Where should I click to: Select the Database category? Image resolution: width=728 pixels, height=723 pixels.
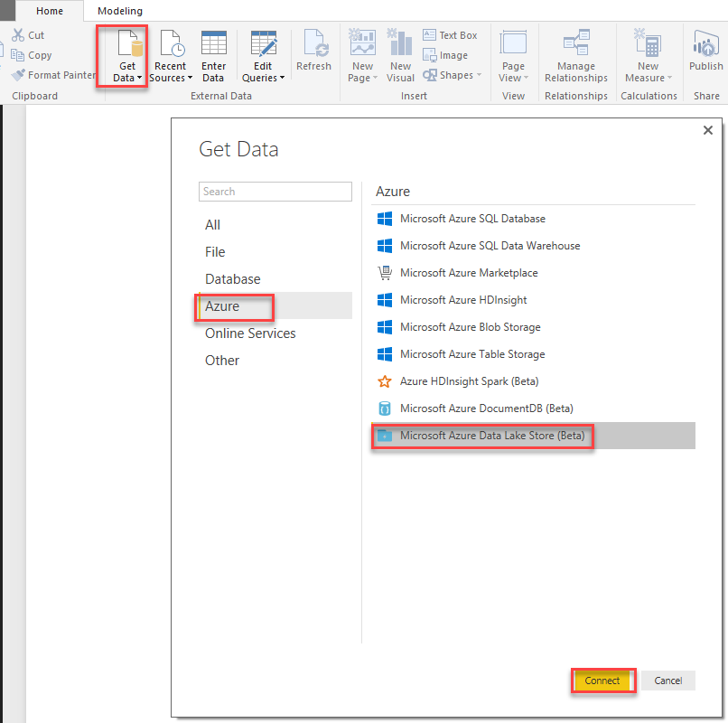[233, 279]
